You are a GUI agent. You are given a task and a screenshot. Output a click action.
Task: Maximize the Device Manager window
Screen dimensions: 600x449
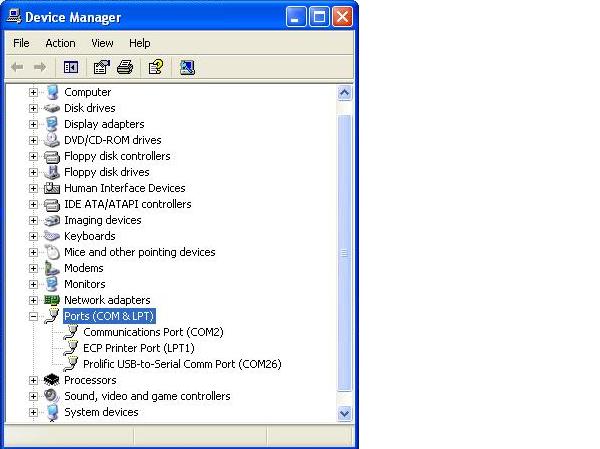tap(319, 17)
